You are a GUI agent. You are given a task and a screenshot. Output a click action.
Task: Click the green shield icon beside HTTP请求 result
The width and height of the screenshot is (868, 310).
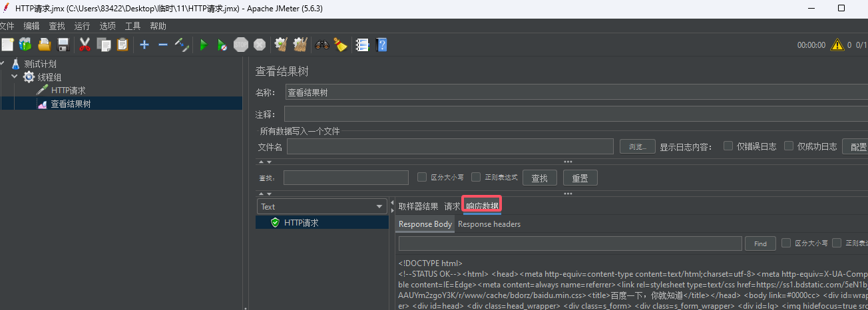click(x=275, y=223)
